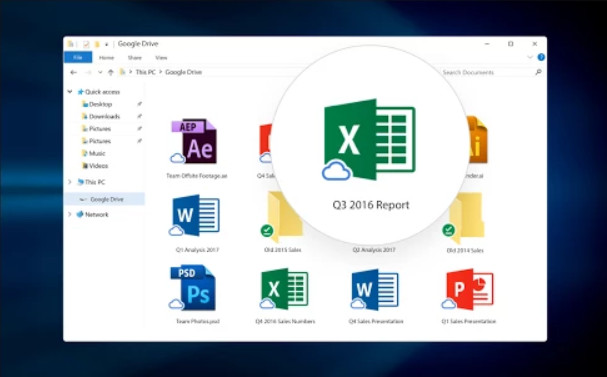This screenshot has width=607, height=377.
Task: Go up one folder level arrow
Action: pos(111,72)
